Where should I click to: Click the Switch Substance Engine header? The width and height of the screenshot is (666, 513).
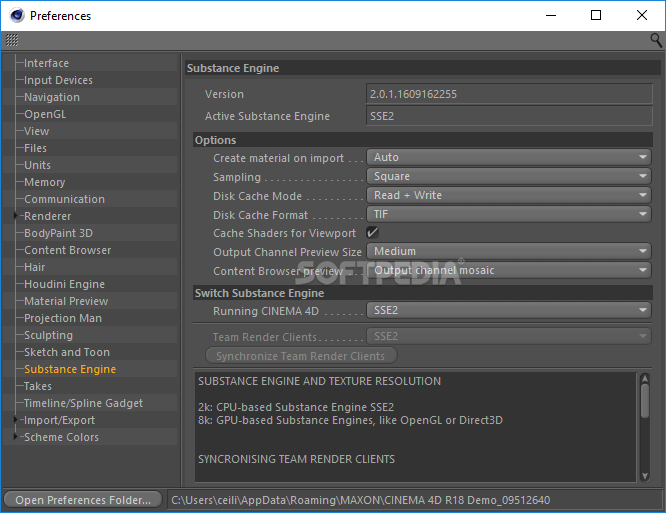423,293
